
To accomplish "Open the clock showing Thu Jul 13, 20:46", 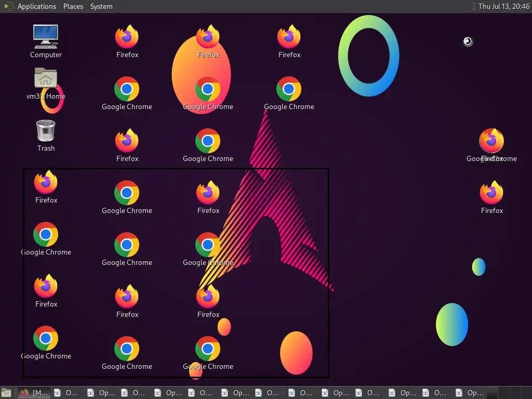I will (x=503, y=6).
